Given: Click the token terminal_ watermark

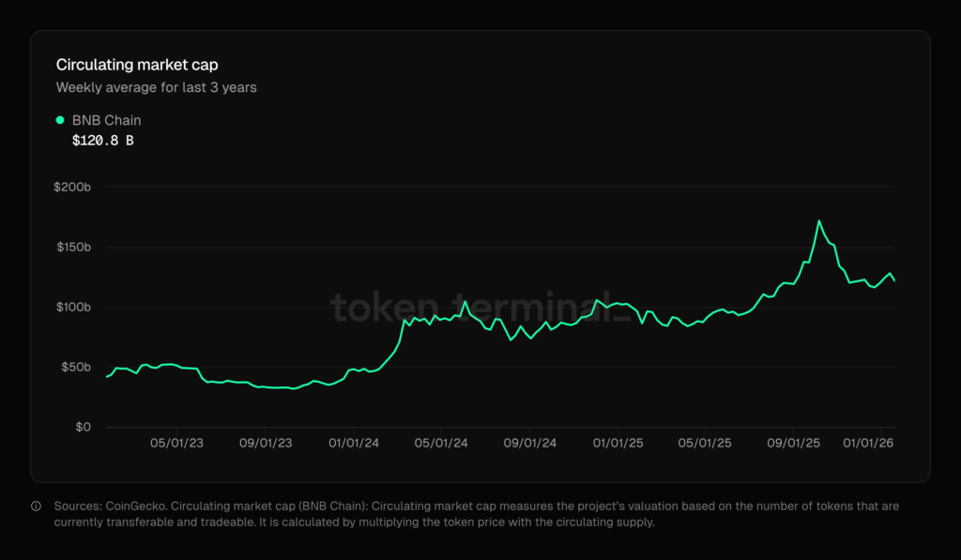Looking at the screenshot, I should pyautogui.click(x=481, y=306).
